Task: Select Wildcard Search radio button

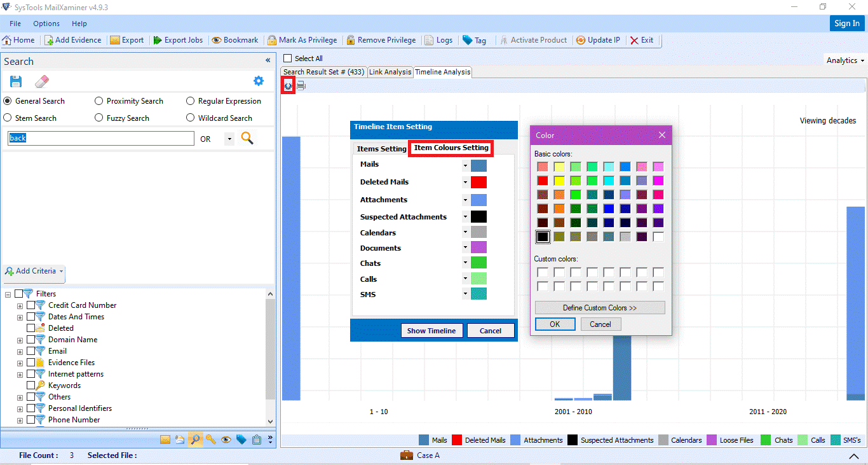Action: [x=191, y=118]
